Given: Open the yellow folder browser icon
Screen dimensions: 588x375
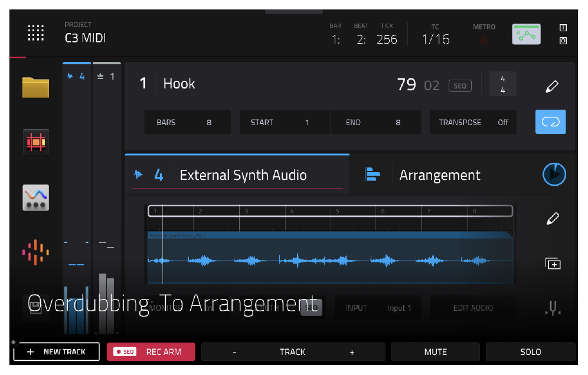Looking at the screenshot, I should [35, 87].
